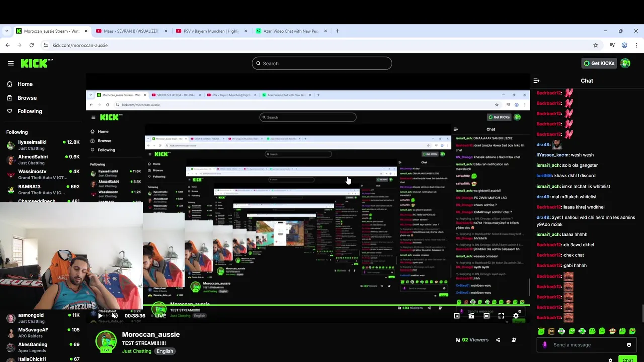Open the media control toolbar icon
Image resolution: width=644 pixels, height=362 pixels.
click(x=612, y=45)
